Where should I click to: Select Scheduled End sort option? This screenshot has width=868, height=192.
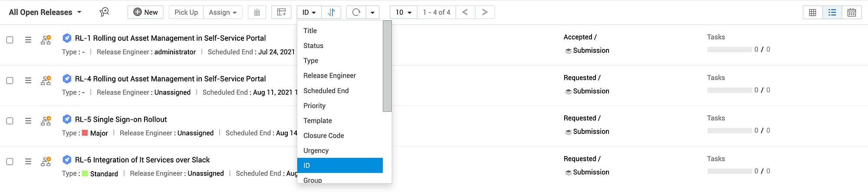pos(326,91)
